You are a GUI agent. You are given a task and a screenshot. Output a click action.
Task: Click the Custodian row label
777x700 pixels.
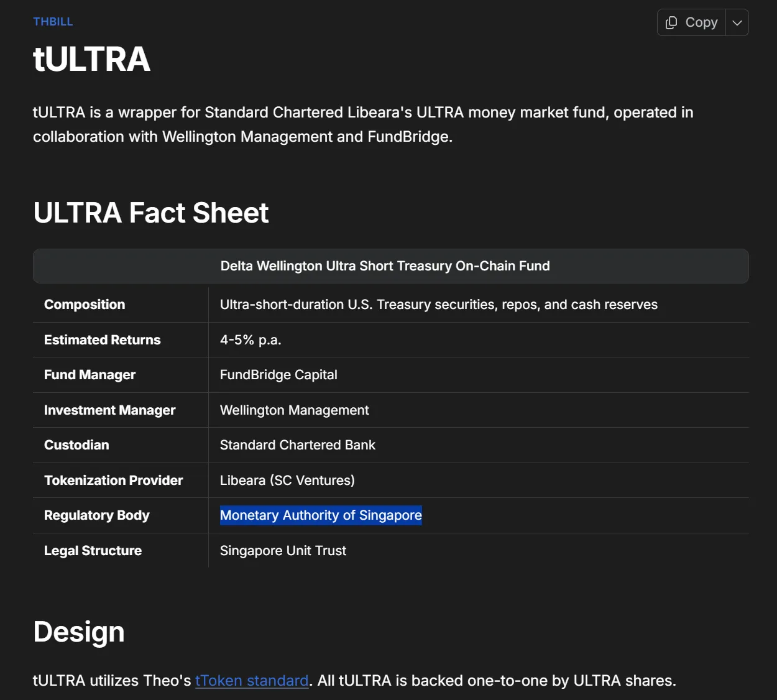tap(76, 445)
